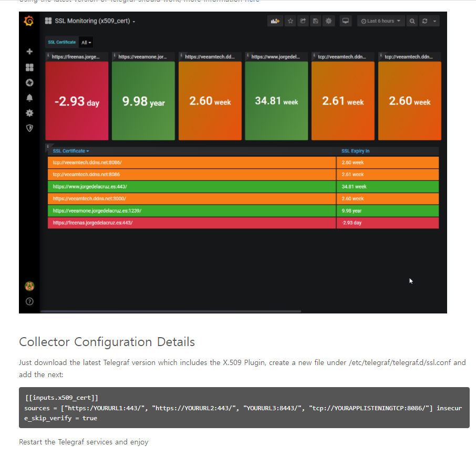Open Alerting bell icon in sidebar
The height and width of the screenshot is (456, 476).
(29, 97)
